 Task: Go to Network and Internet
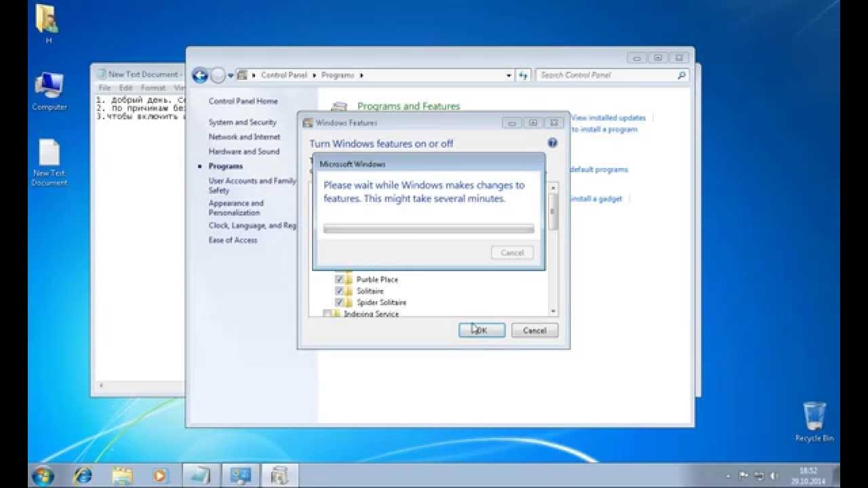[x=244, y=137]
